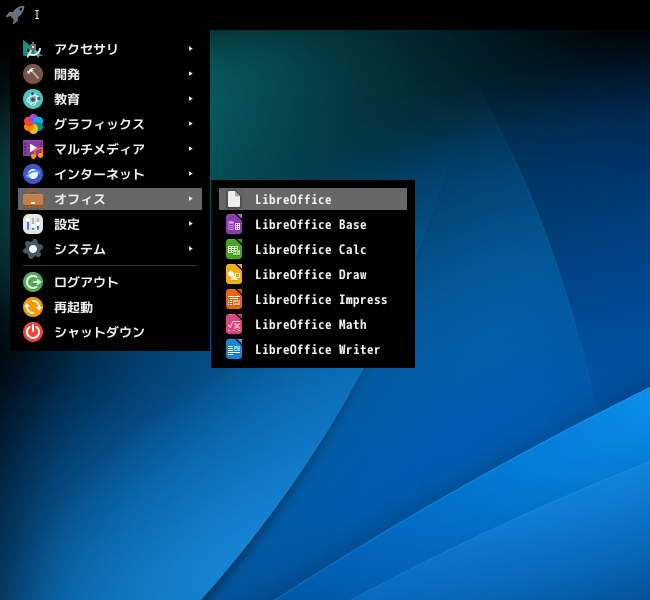Click the green ログアウト logout icon
The height and width of the screenshot is (600, 650).
coord(33,282)
